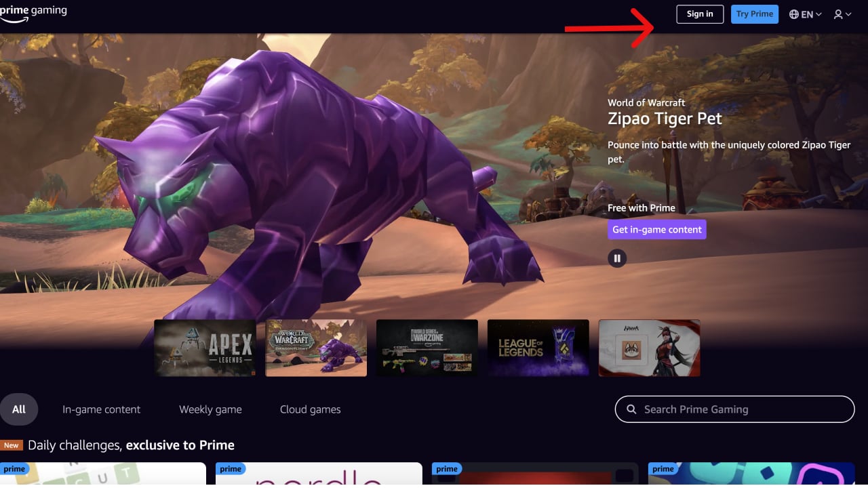This screenshot has height=488, width=868.
Task: Click the account person icon
Action: tap(838, 14)
